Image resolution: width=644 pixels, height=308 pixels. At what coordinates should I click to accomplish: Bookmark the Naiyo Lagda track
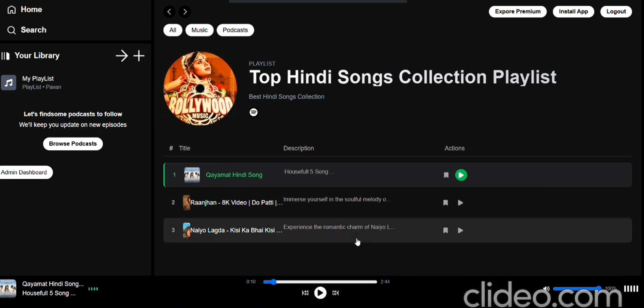point(445,230)
